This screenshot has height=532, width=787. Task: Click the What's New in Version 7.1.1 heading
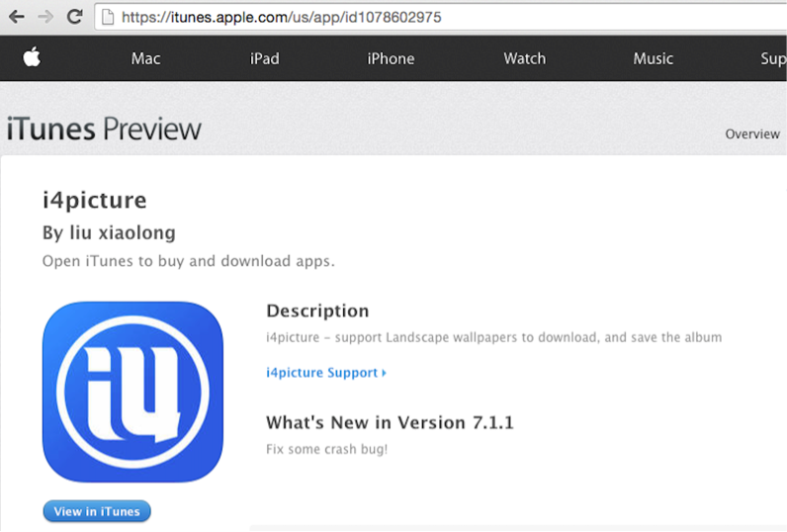[390, 423]
